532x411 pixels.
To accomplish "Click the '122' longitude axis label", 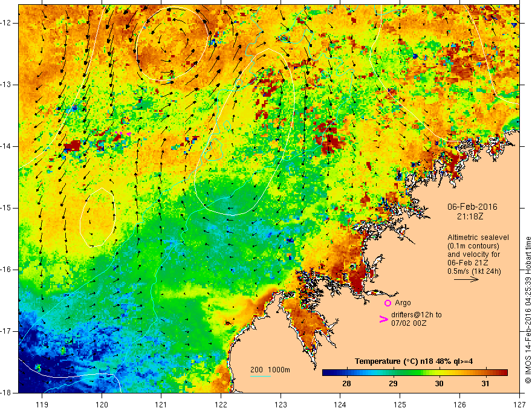I will tap(221, 404).
